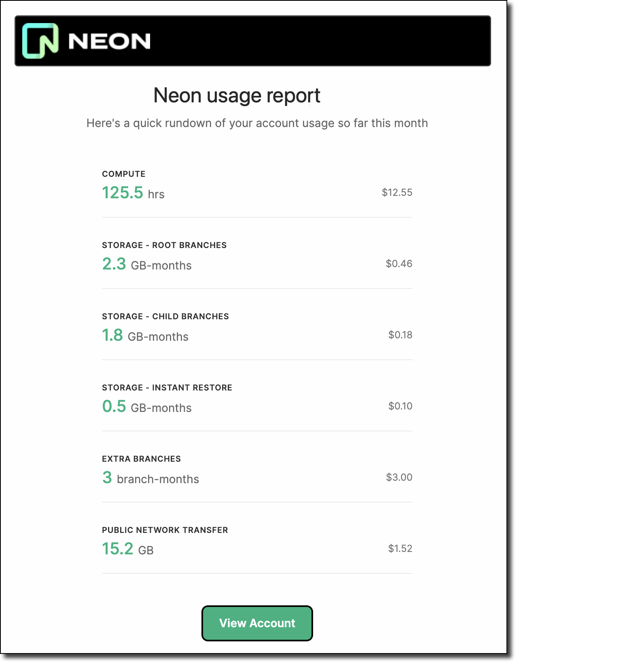Click the 125.5 hrs compute value
Image resolution: width=644 pixels, height=662 pixels.
133,193
